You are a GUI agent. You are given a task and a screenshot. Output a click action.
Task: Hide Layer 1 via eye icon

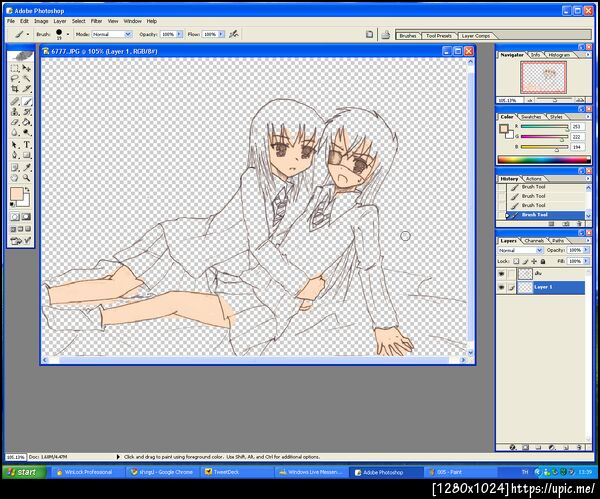501,287
